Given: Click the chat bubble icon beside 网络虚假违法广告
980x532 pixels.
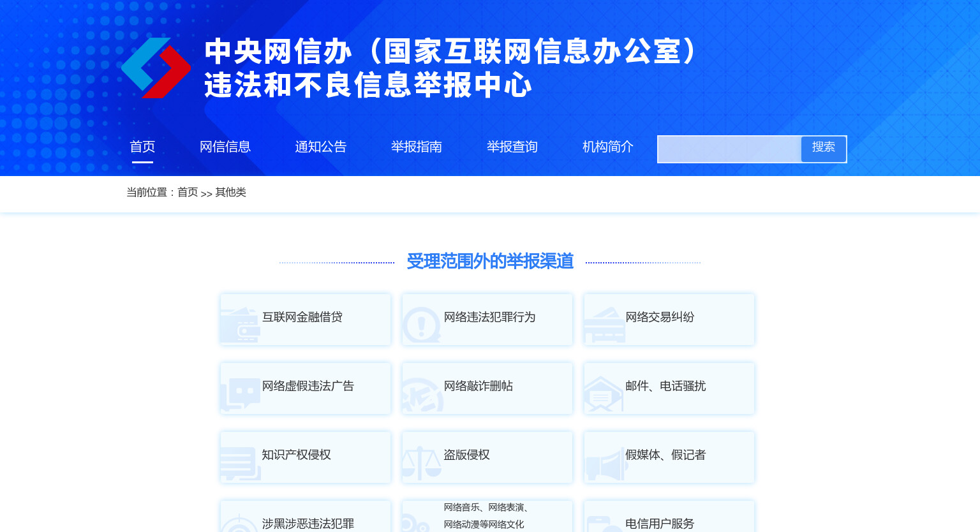Looking at the screenshot, I should 240,395.
